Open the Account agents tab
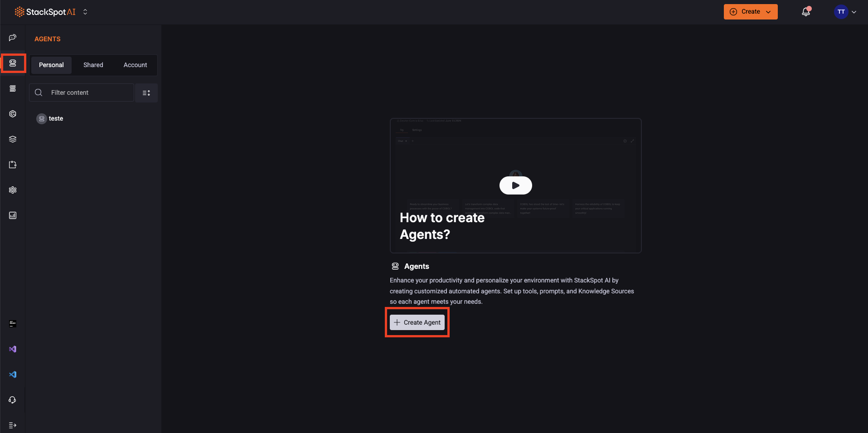The width and height of the screenshot is (868, 433). click(135, 65)
